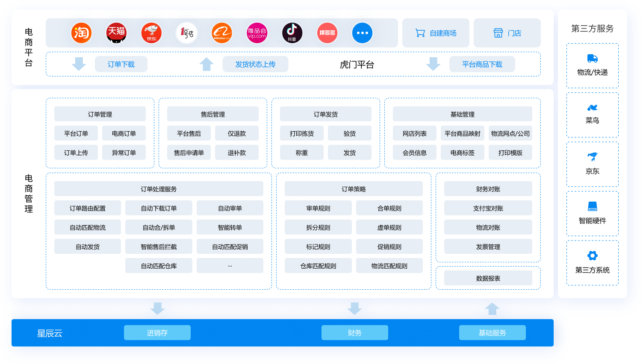Click the Alibaba.com icon
This screenshot has width=643, height=364.
coord(222,33)
